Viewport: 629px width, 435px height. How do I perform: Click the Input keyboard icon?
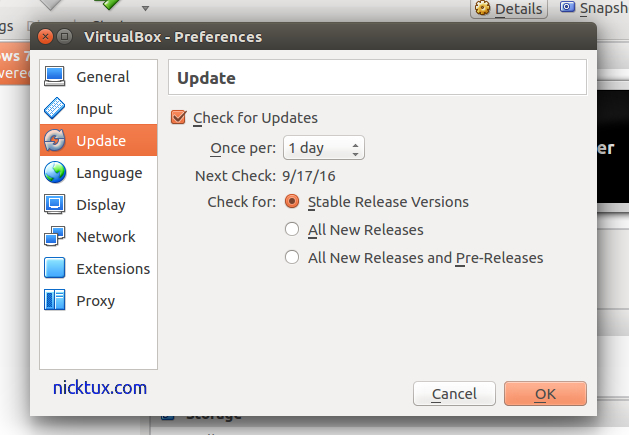(x=55, y=109)
